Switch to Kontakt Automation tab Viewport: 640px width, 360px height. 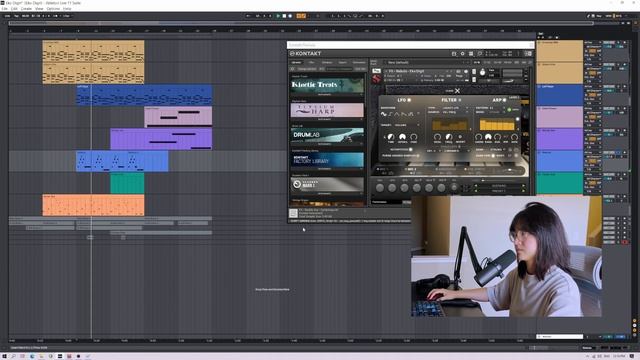(x=359, y=62)
